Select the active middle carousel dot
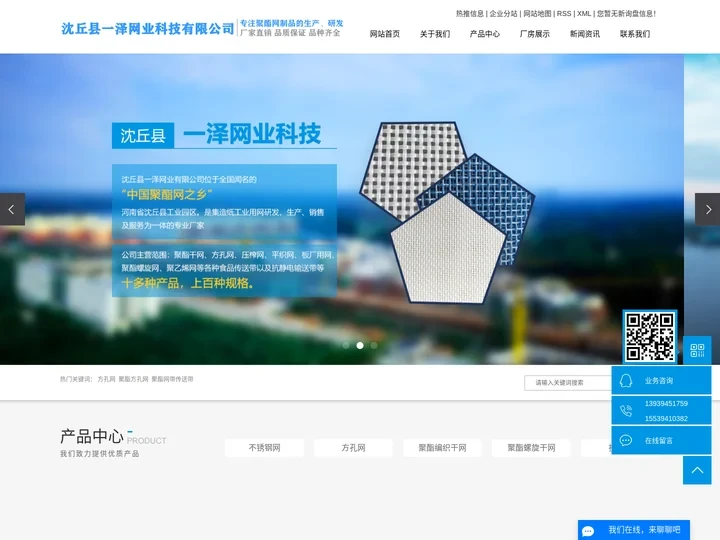 (360, 345)
